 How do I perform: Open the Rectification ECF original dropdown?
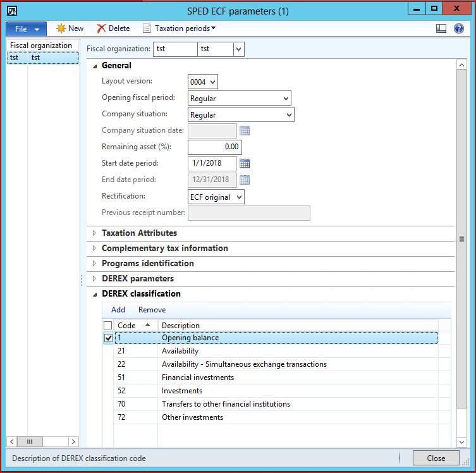click(239, 197)
